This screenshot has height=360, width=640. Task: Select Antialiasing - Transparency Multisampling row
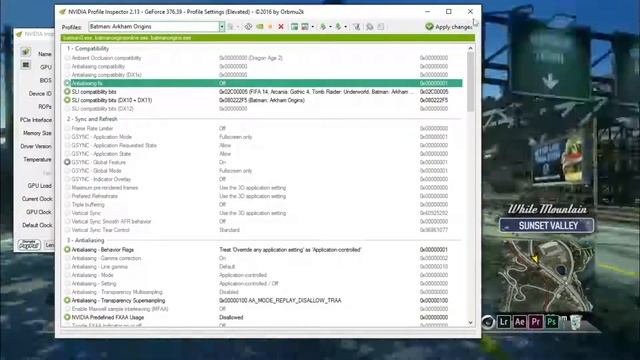[263, 292]
